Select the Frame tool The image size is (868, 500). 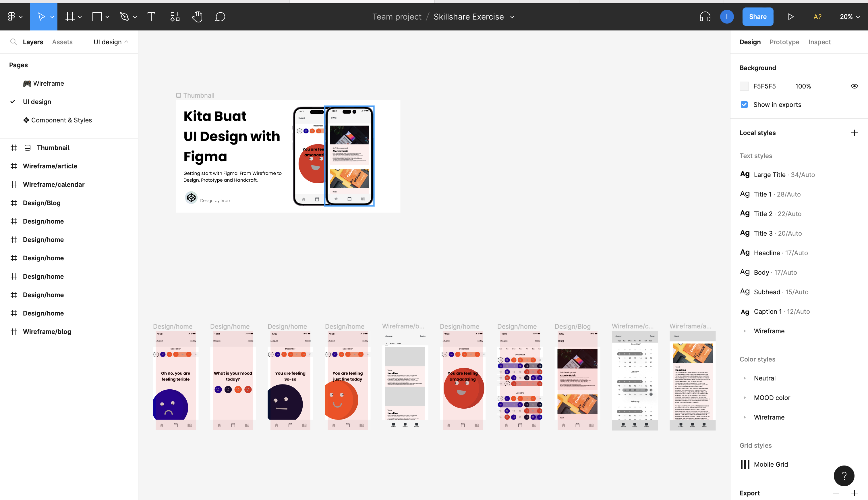(x=70, y=16)
